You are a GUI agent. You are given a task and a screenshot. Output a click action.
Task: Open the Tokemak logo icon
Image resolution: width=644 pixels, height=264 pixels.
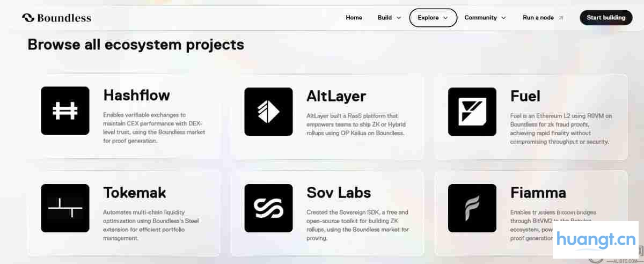coord(65,208)
